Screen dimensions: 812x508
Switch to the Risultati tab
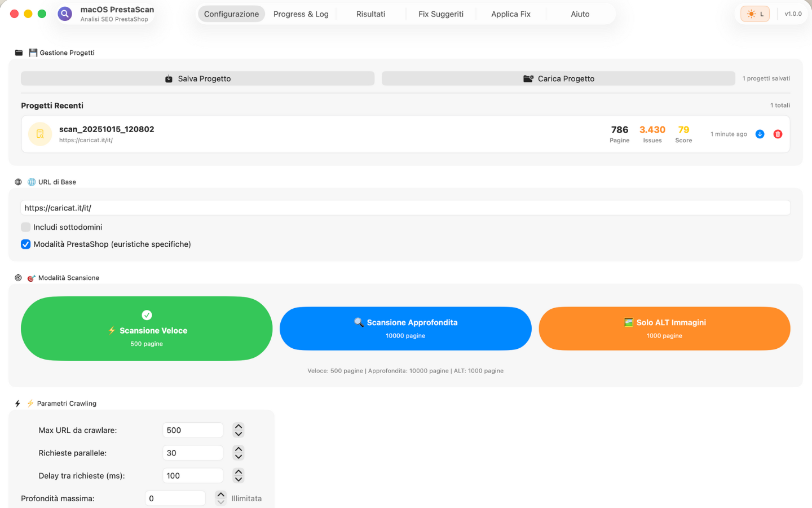coord(370,14)
